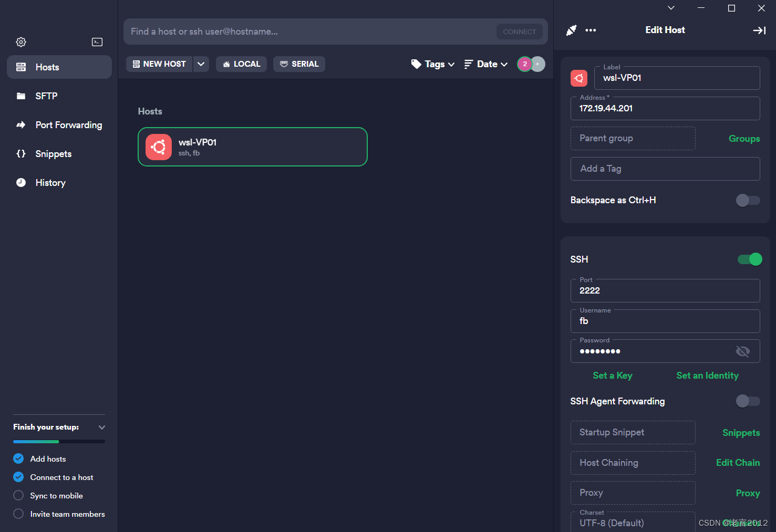Click the Hosts grid icon in sidebar
Viewport: 776px width, 532px height.
(x=21, y=67)
